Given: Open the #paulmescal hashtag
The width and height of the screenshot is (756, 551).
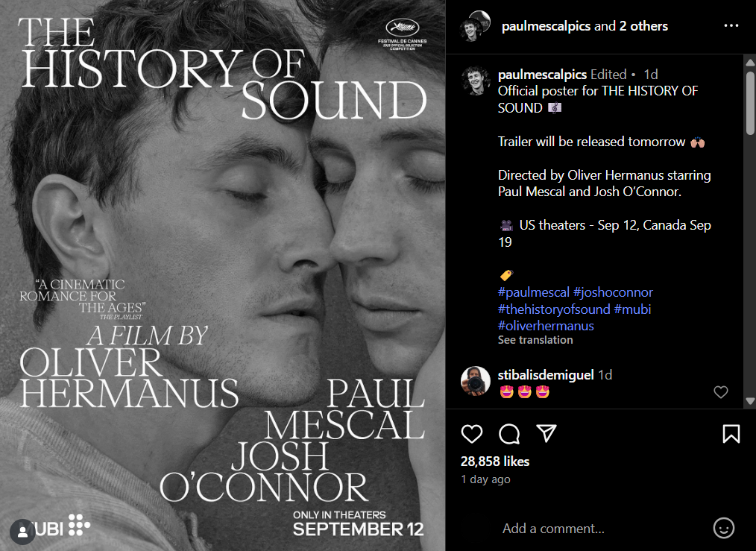Looking at the screenshot, I should (533, 292).
